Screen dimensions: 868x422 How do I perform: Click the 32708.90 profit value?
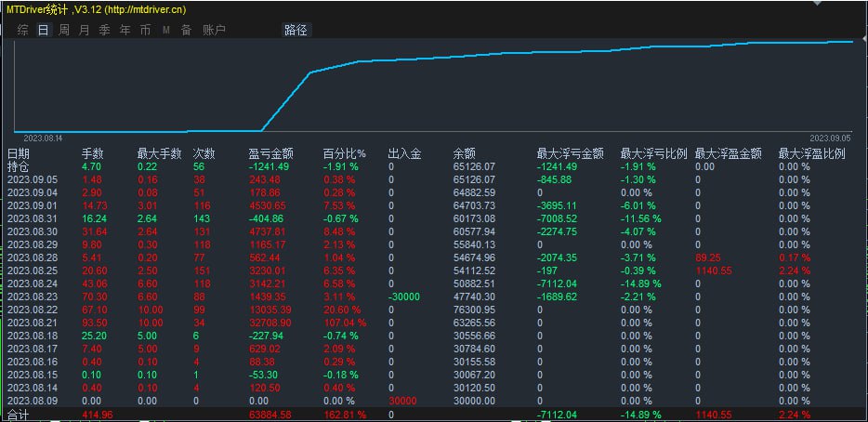coord(270,323)
